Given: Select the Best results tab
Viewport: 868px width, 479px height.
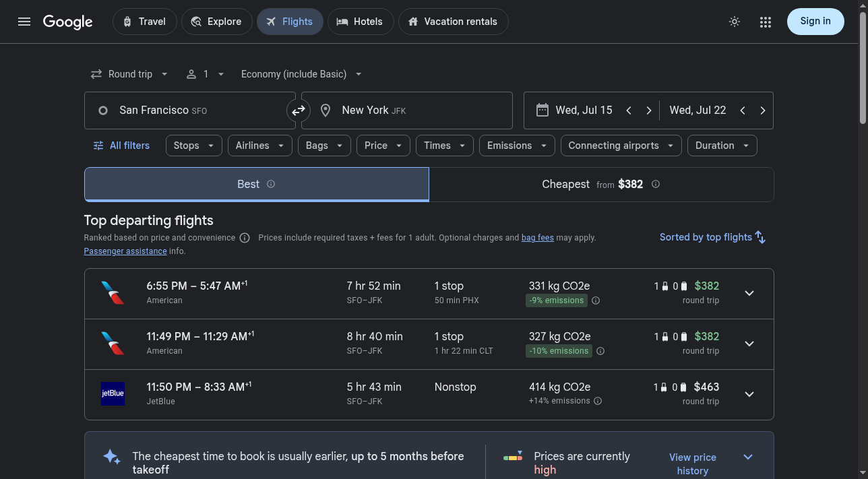Looking at the screenshot, I should coord(257,185).
